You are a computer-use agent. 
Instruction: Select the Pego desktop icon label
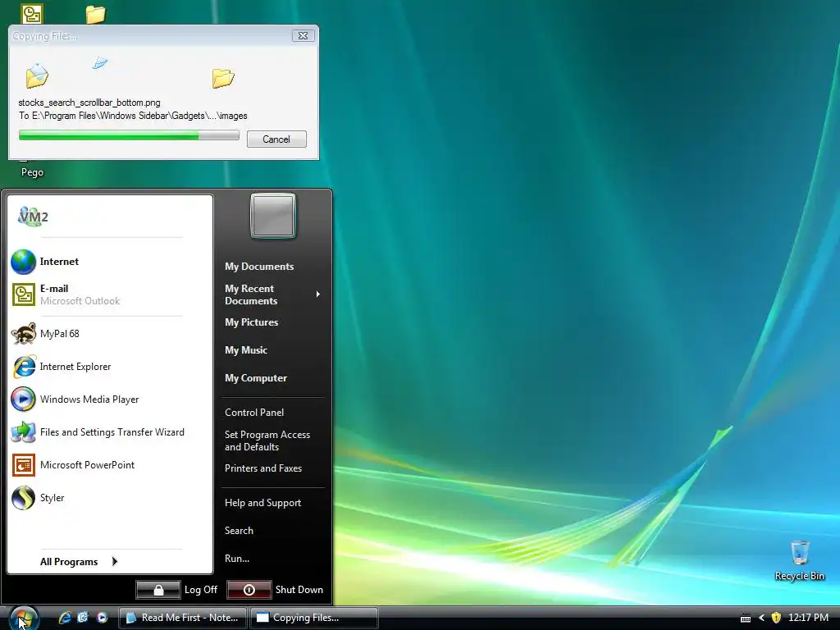[x=32, y=172]
